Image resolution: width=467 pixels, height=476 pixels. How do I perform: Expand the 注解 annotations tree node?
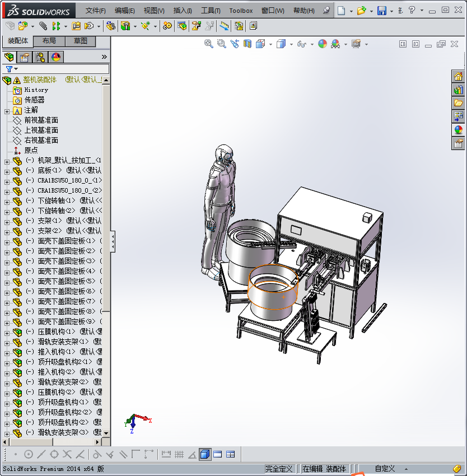tap(7, 110)
